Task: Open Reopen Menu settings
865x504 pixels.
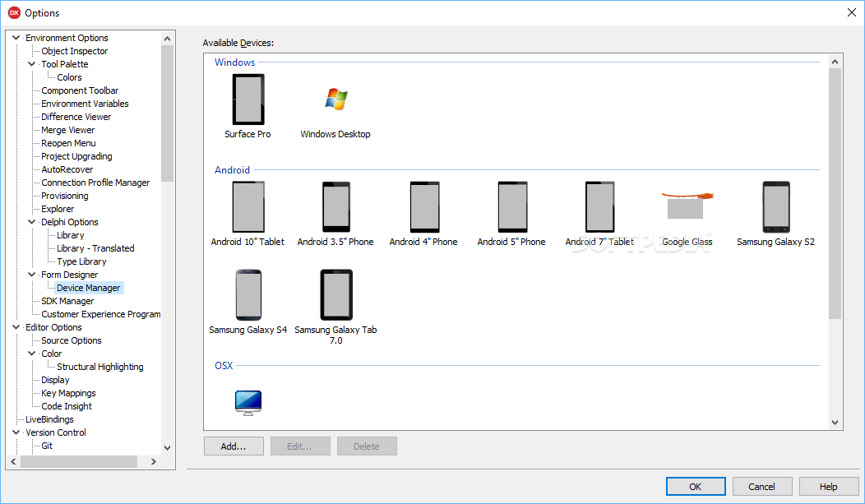Action: 68,143
